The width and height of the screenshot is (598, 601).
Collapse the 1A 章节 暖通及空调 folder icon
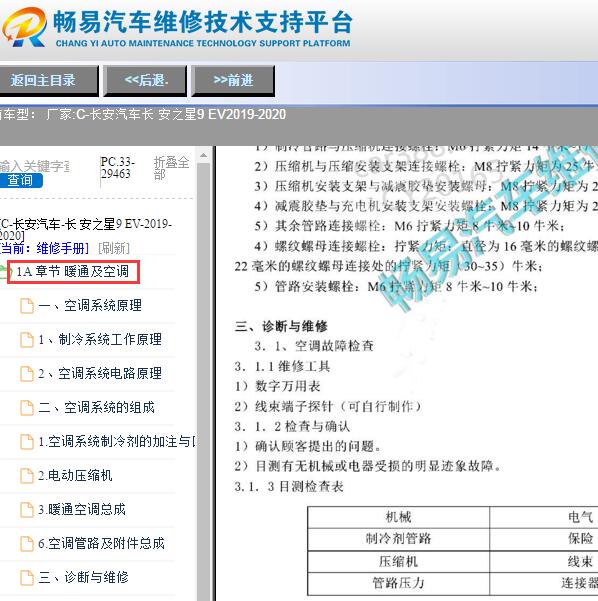pyautogui.click(x=3, y=272)
